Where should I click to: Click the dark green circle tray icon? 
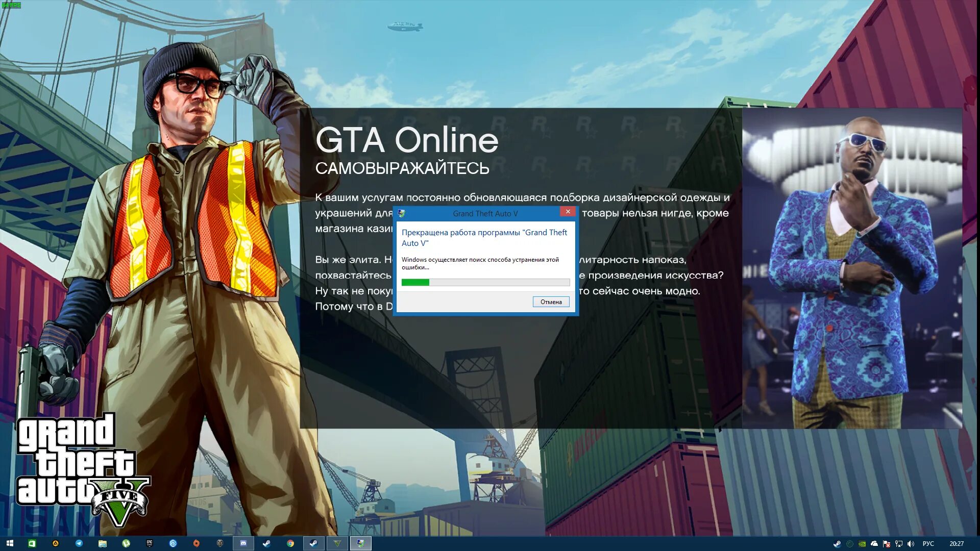[849, 544]
